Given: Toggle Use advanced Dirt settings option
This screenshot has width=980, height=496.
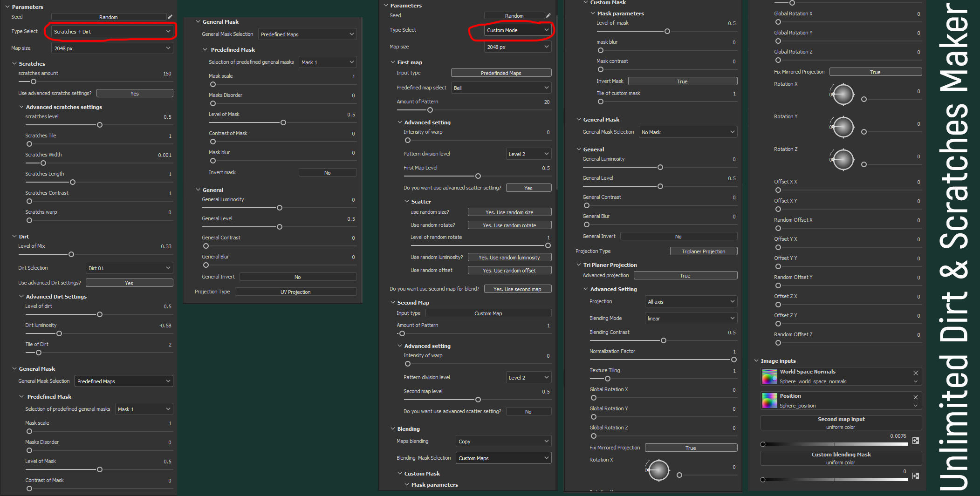Looking at the screenshot, I should click(129, 283).
